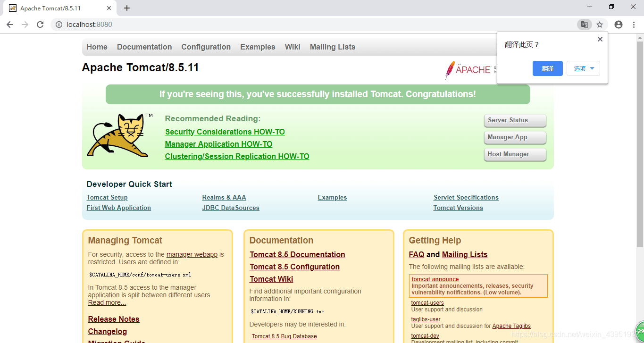Open the Realms & AAA link
The image size is (644, 343).
tap(224, 197)
